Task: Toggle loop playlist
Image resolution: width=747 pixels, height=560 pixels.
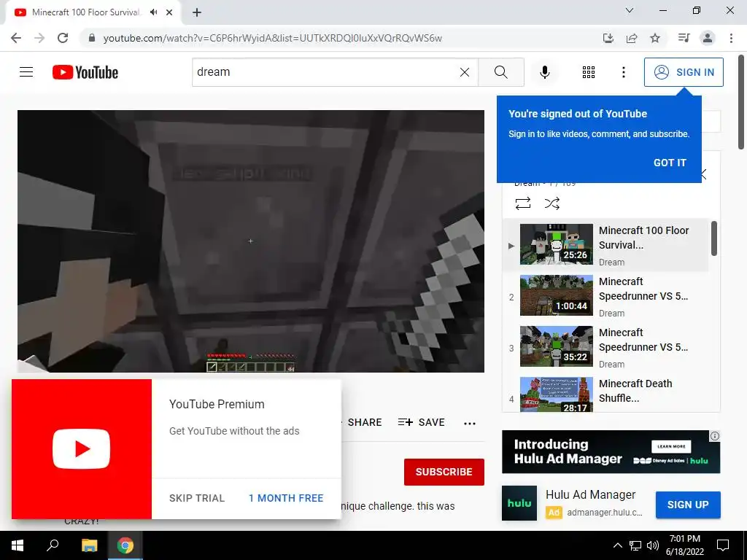Action: [x=522, y=203]
